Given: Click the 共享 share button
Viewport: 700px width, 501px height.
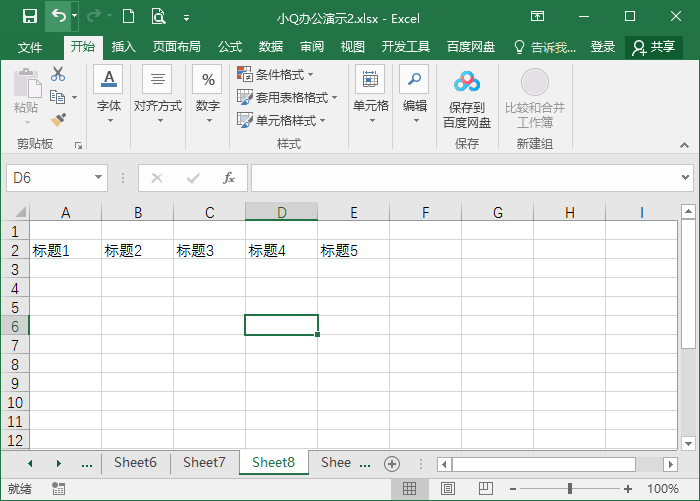Looking at the screenshot, I should (x=654, y=47).
